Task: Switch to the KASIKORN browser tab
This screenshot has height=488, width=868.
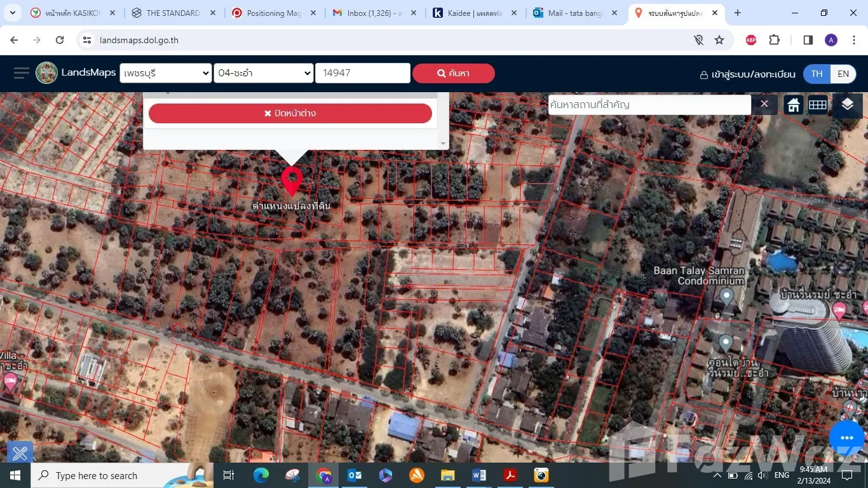Action: pyautogui.click(x=74, y=13)
